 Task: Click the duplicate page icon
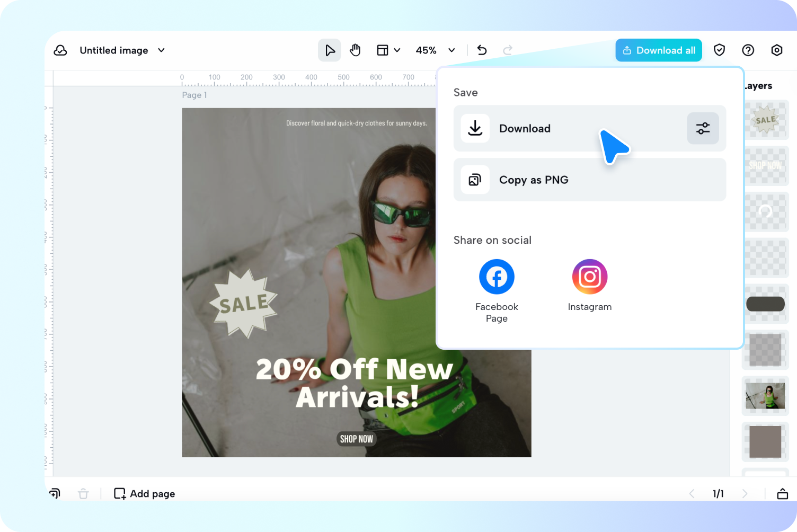coord(55,493)
